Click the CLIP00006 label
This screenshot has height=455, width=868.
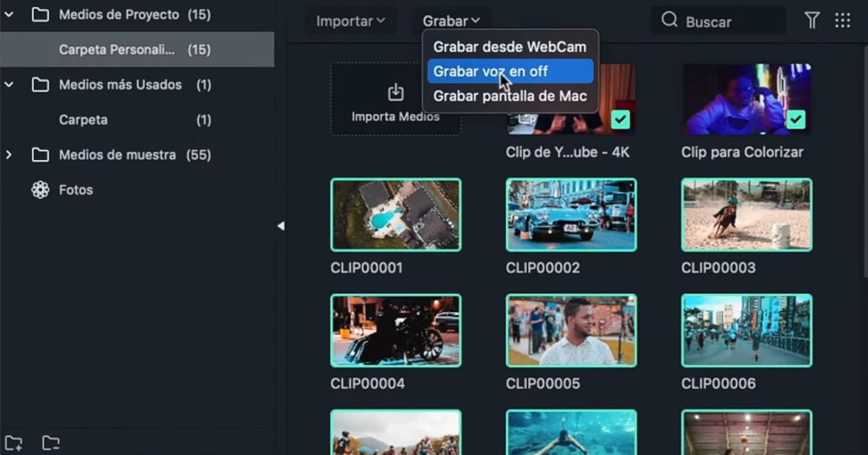click(x=718, y=384)
